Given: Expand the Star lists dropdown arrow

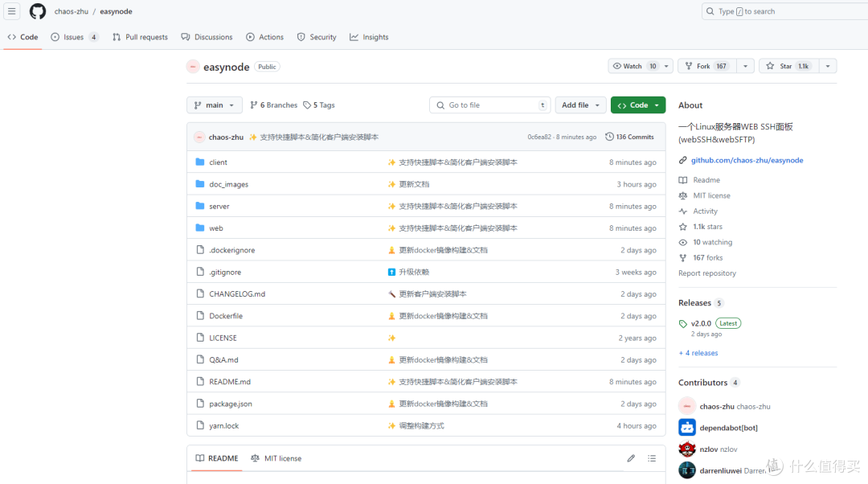Looking at the screenshot, I should coord(828,66).
